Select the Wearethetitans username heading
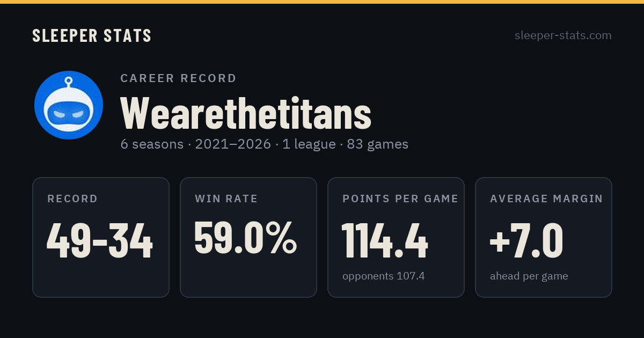Viewport: 644px width, 338px height. click(246, 113)
